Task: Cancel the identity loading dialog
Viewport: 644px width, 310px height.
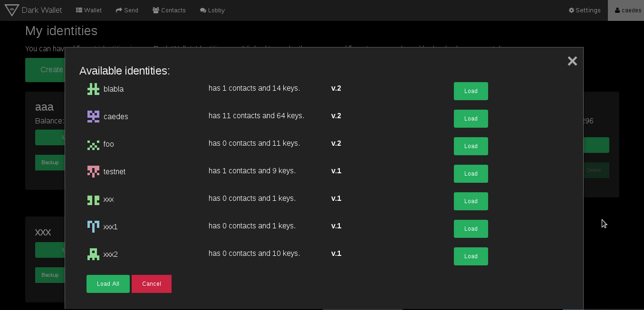Action: coord(152,284)
